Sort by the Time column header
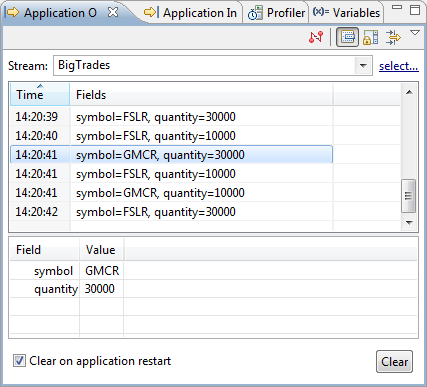The image size is (427, 387). coord(40,94)
